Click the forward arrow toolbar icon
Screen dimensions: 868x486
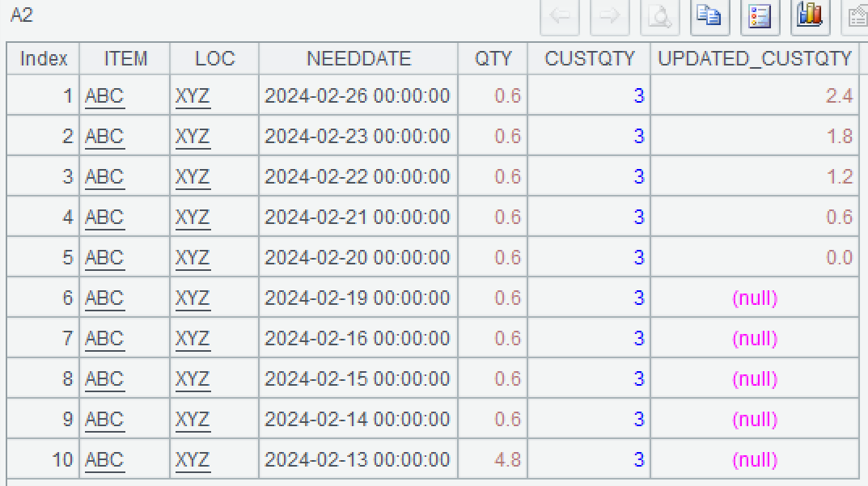(x=610, y=16)
